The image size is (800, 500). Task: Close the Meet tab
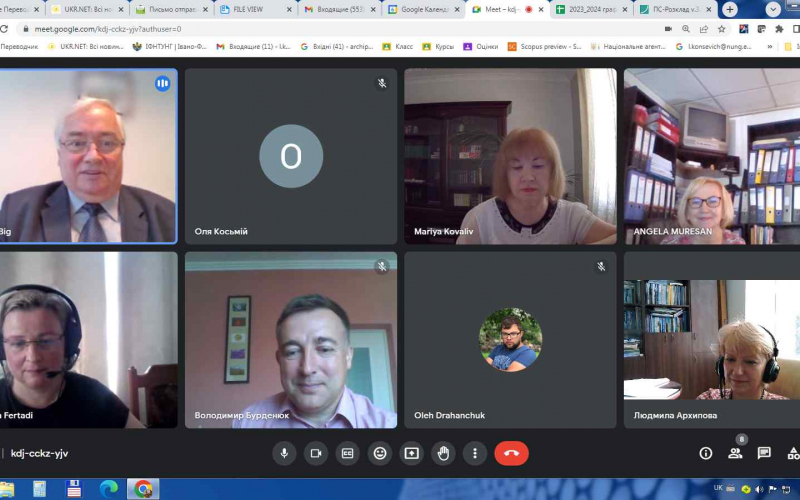541,9
